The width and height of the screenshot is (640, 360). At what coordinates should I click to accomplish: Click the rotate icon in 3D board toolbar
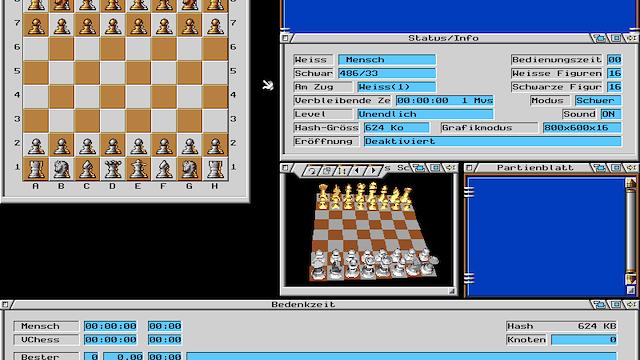[x=312, y=171]
